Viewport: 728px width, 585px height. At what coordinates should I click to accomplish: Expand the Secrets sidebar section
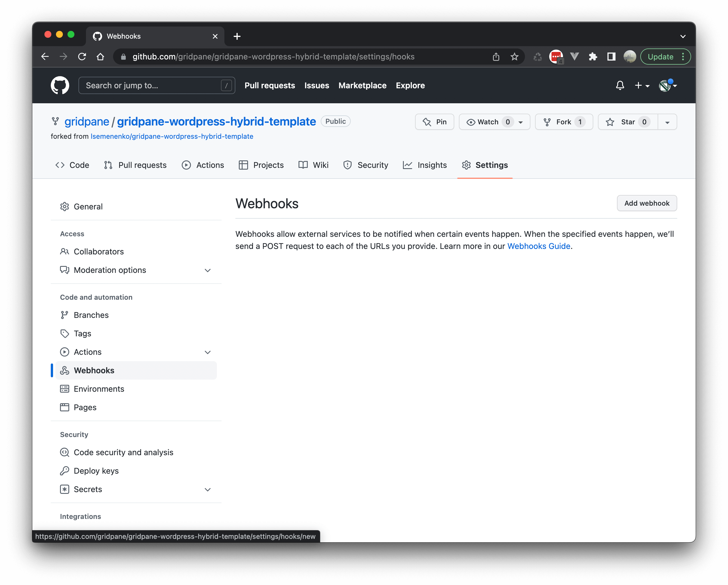[208, 490]
